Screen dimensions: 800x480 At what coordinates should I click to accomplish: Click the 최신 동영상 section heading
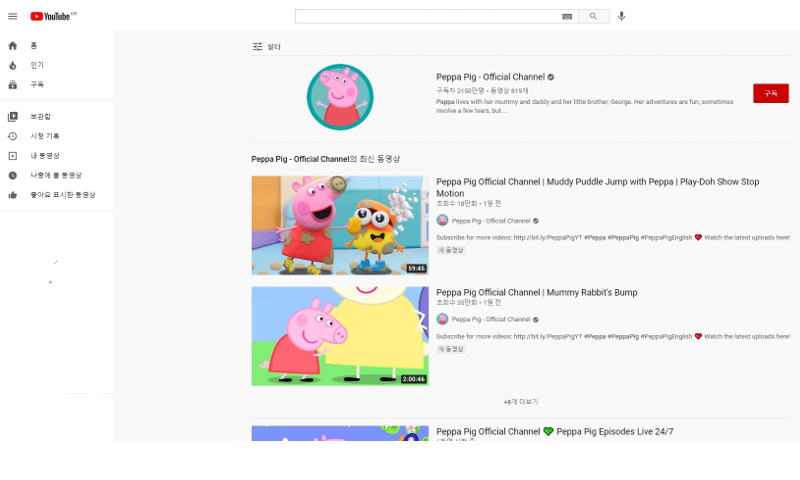[x=326, y=159]
